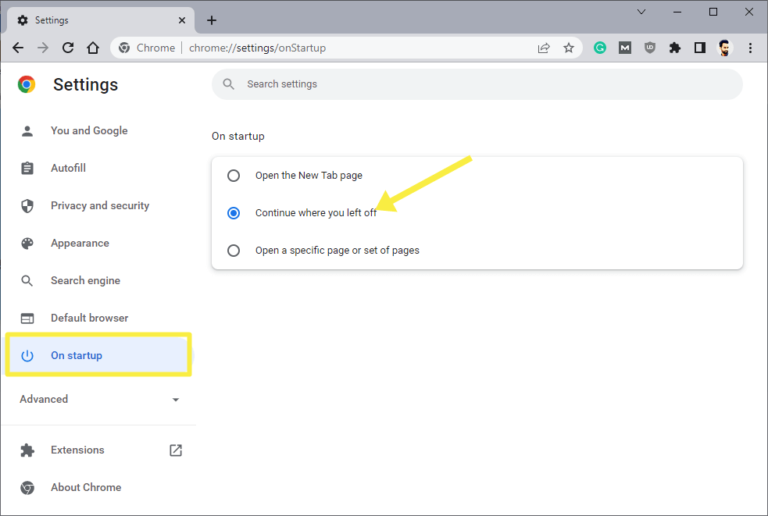This screenshot has width=768, height=516.
Task: Reload the page
Action: click(x=68, y=47)
